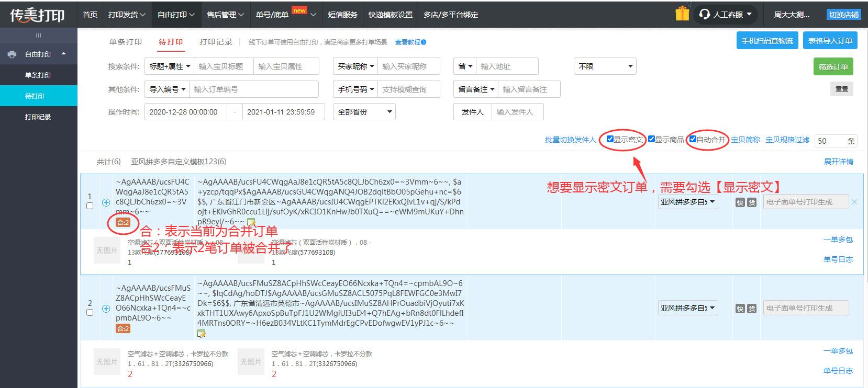Click the 快 icon in order 1 row

coord(740,202)
